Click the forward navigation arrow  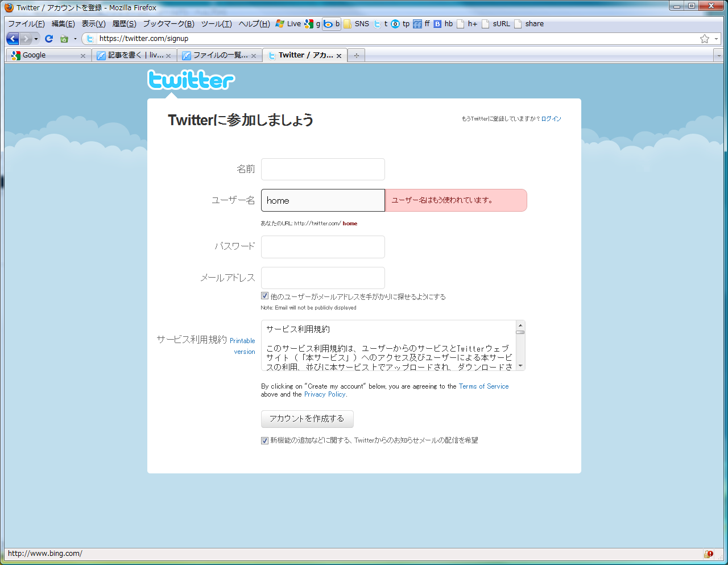pyautogui.click(x=26, y=39)
